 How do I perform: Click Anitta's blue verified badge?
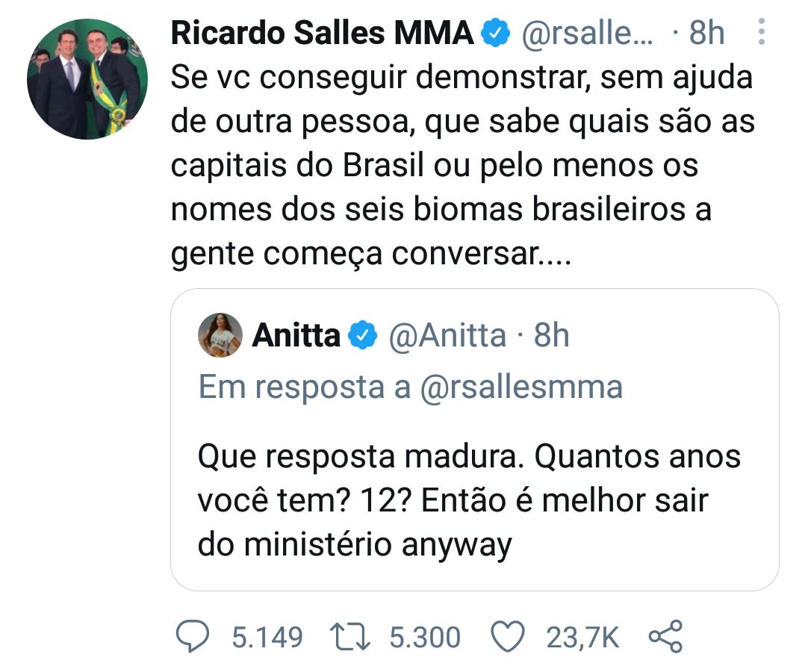(x=363, y=335)
